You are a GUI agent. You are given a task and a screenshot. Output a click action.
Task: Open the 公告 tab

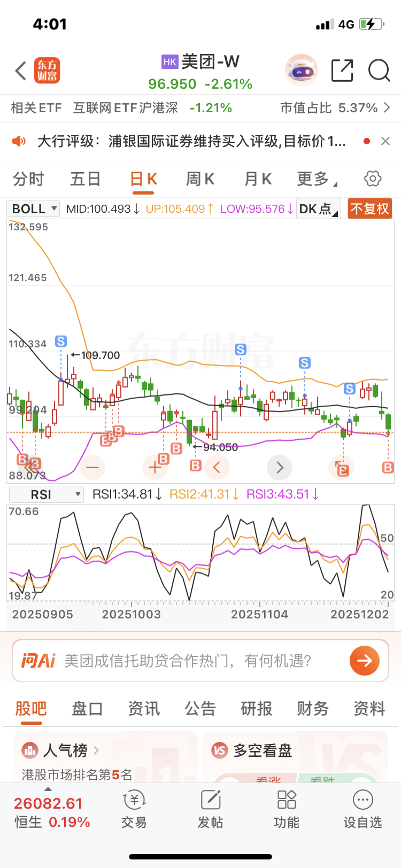click(200, 709)
